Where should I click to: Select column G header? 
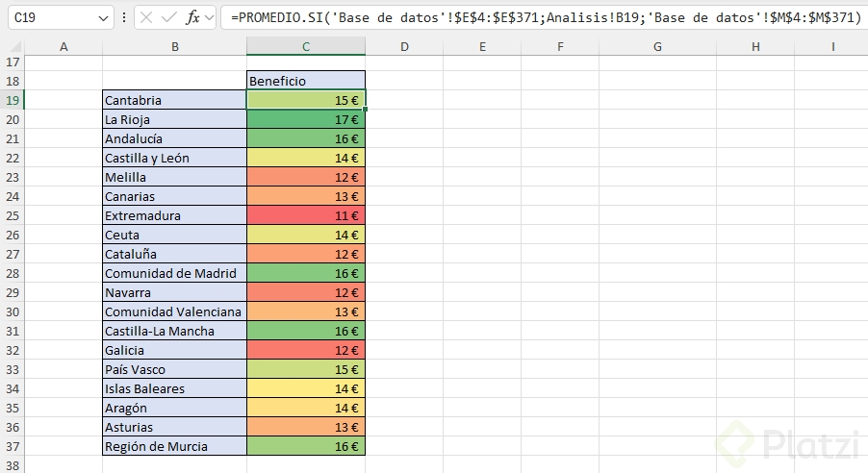coord(657,46)
